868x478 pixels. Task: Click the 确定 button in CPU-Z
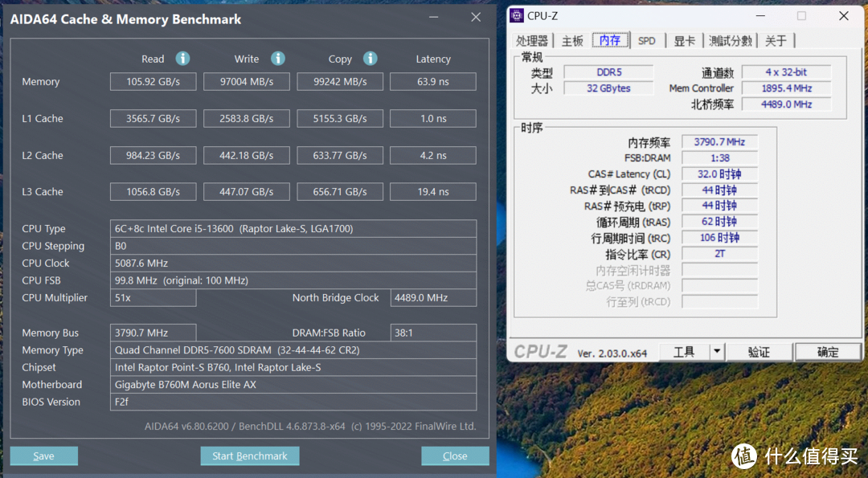pyautogui.click(x=828, y=352)
